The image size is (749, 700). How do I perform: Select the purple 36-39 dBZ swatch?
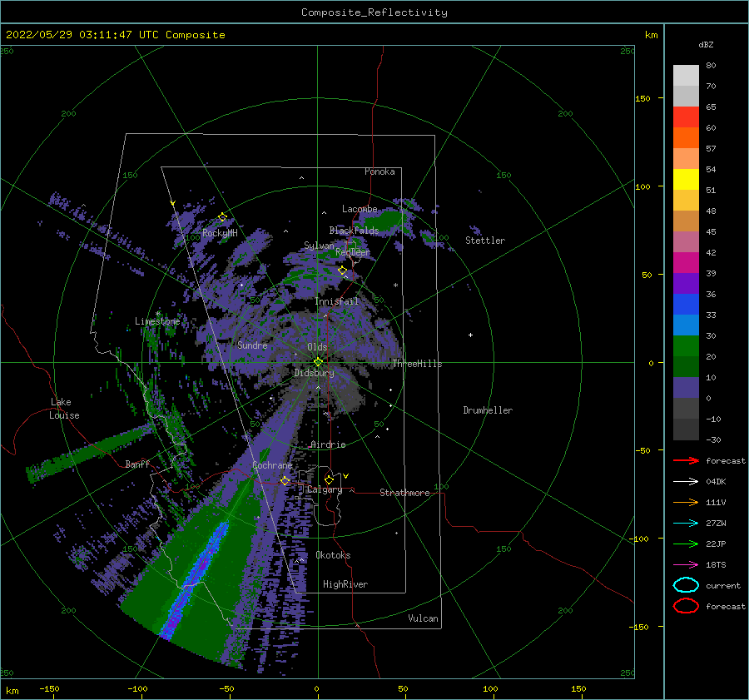coord(686,284)
